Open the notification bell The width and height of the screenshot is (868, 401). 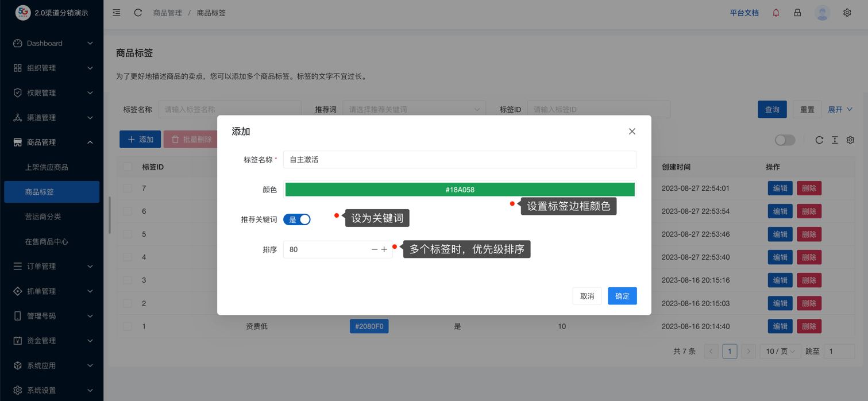point(776,13)
